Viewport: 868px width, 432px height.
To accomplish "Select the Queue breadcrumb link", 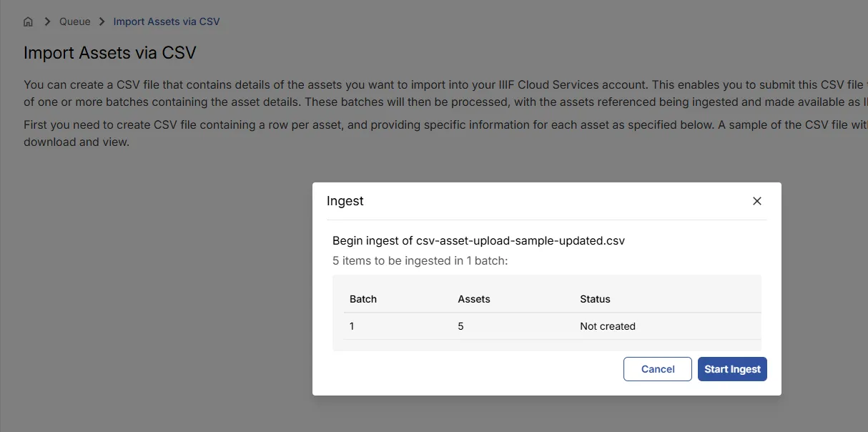I will tap(74, 21).
